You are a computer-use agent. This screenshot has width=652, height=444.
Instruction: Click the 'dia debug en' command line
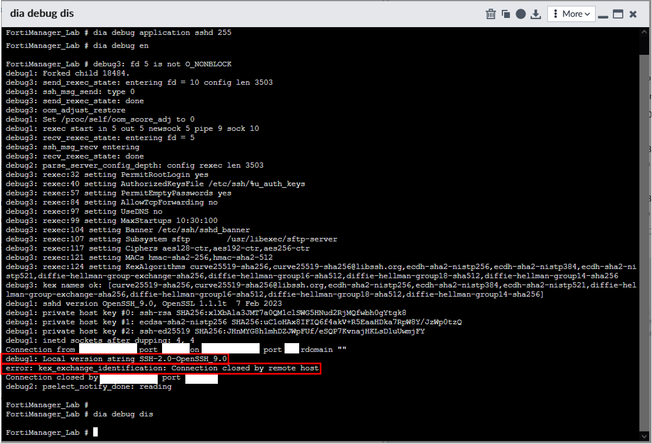[77, 46]
